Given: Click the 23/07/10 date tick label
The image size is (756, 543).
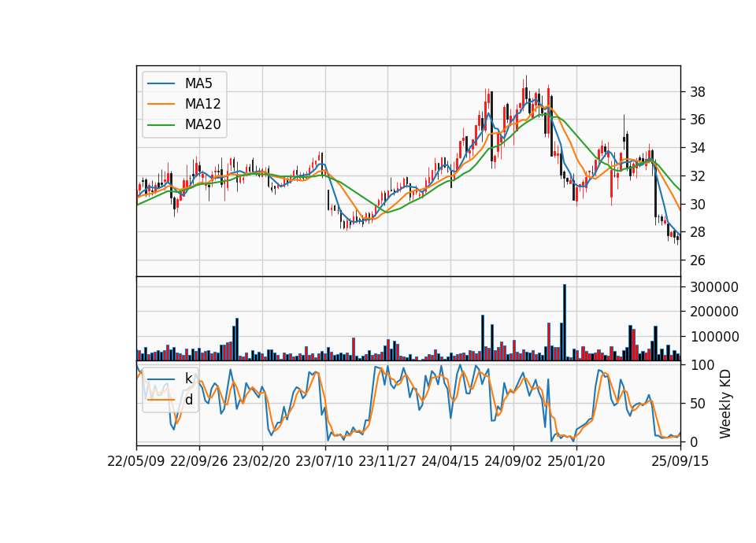Looking at the screenshot, I should 324,461.
